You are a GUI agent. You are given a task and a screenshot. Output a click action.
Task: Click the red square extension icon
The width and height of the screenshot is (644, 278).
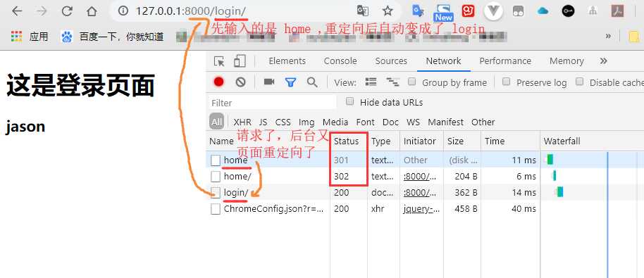point(468,11)
